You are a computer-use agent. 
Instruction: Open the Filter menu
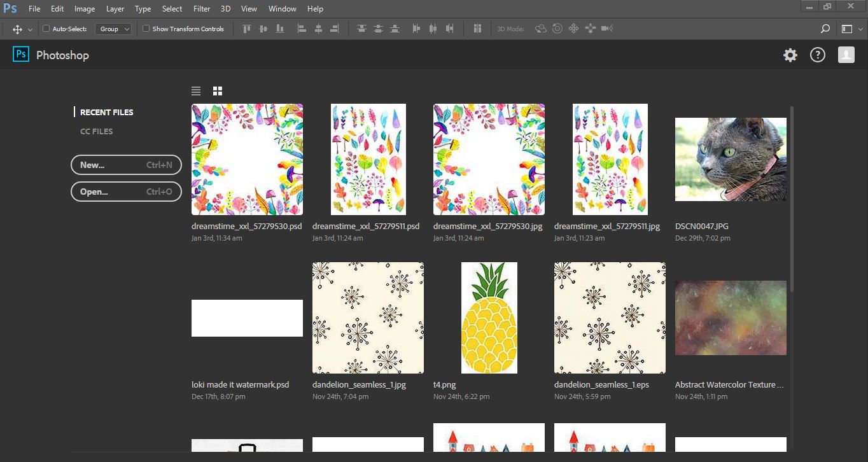(201, 8)
